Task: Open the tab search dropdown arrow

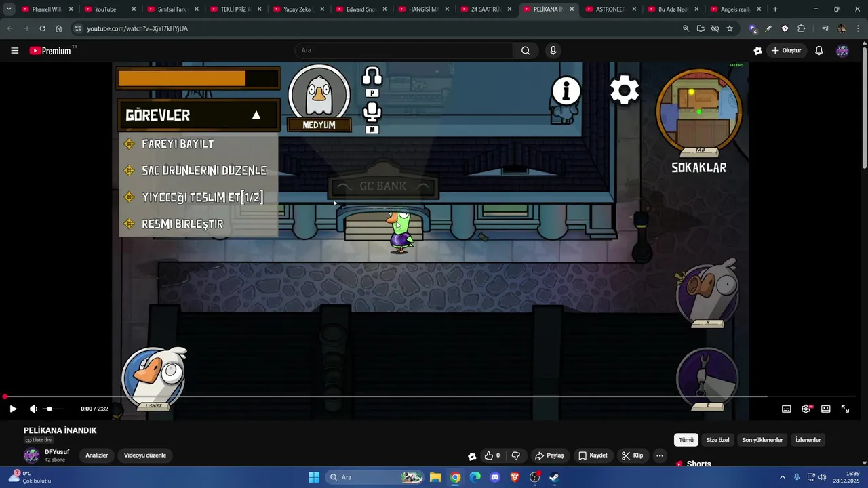Action: [x=9, y=9]
